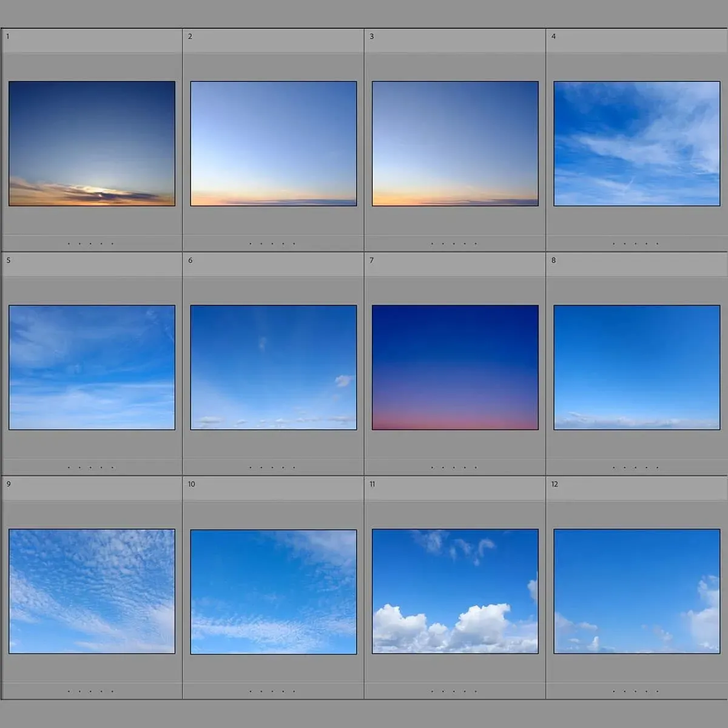Give photo 2 a one-star rating
The width and height of the screenshot is (728, 728).
(250, 244)
